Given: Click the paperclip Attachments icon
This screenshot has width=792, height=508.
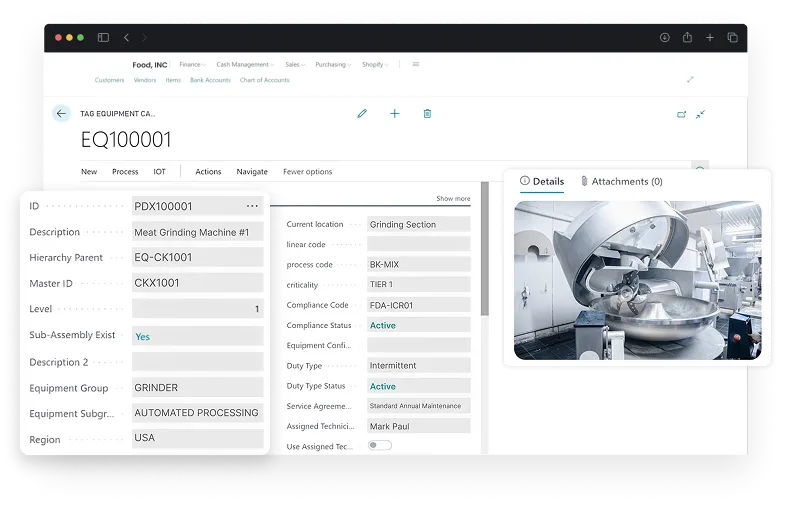Looking at the screenshot, I should [x=584, y=181].
